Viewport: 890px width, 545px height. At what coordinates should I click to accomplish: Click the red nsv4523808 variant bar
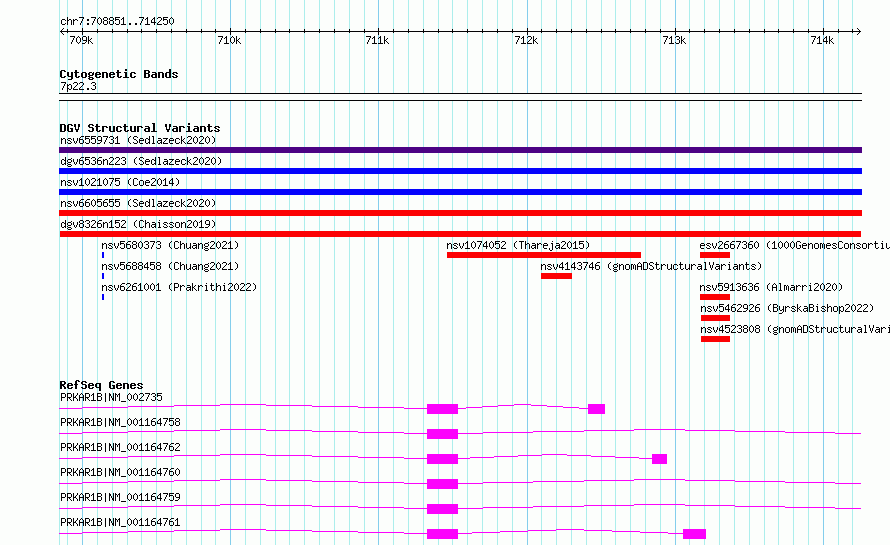pyautogui.click(x=715, y=339)
